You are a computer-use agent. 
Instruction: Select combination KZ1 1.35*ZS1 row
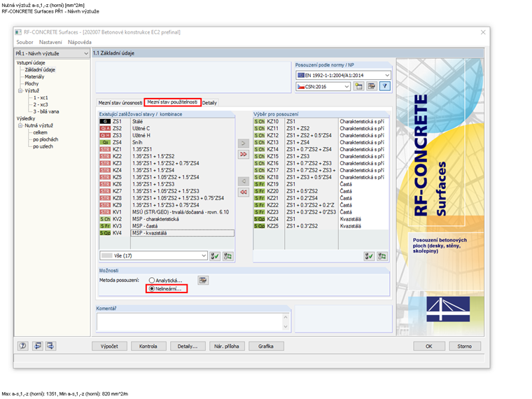(x=167, y=149)
